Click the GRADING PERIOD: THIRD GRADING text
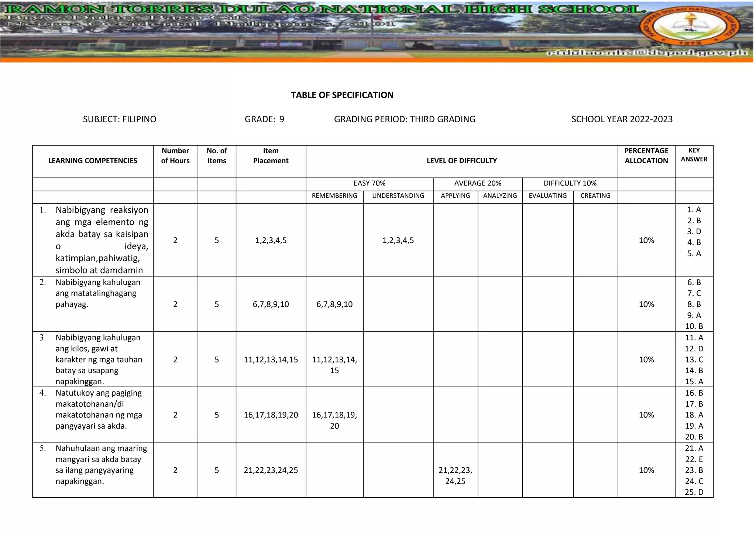This screenshot has width=756, height=535. pos(405,119)
